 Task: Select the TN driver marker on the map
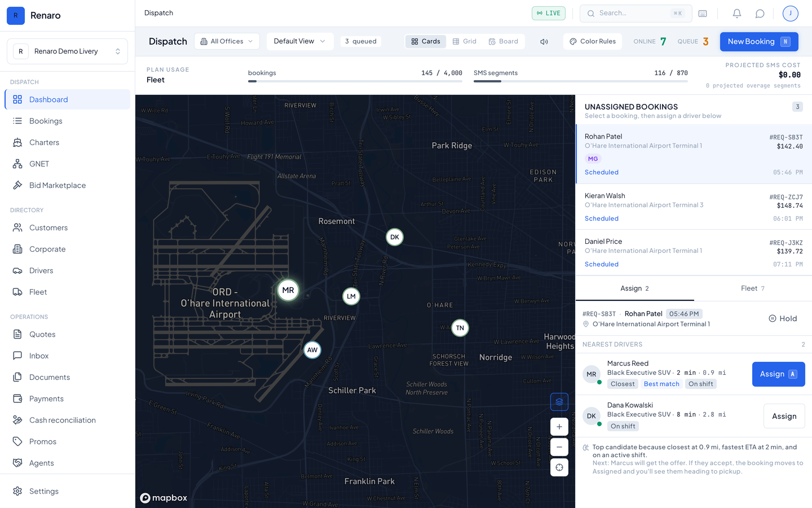click(460, 328)
